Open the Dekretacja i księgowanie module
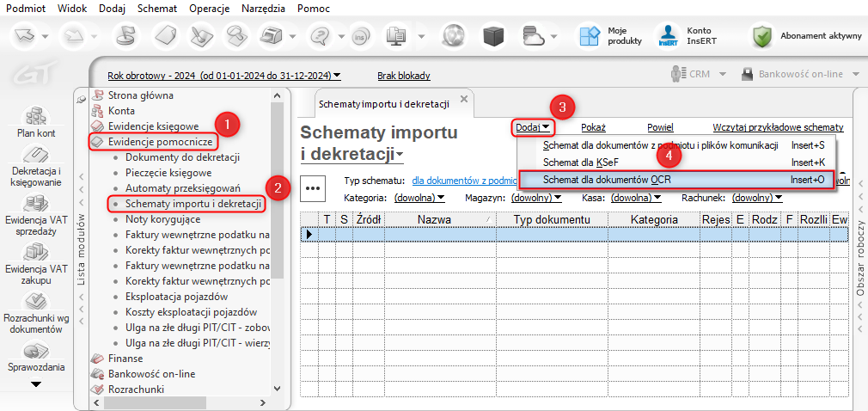 point(36,166)
